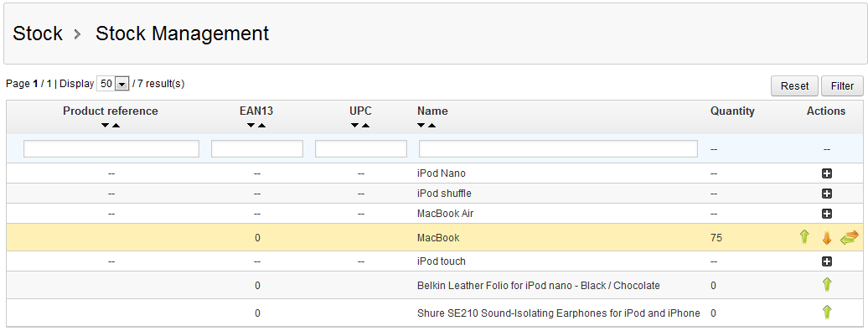Image resolution: width=868 pixels, height=331 pixels.
Task: Sort Name column descending
Action: click(x=421, y=126)
